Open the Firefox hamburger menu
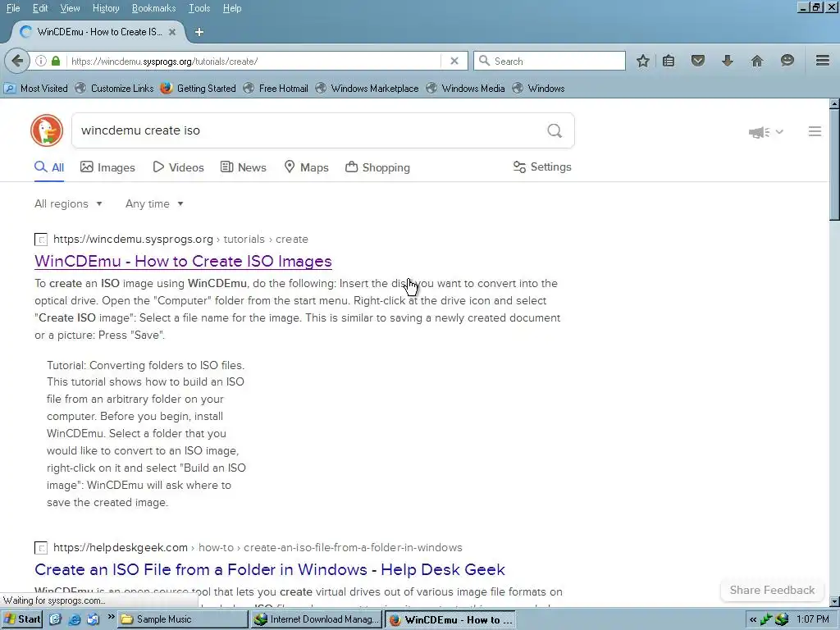840x630 pixels. click(x=823, y=61)
